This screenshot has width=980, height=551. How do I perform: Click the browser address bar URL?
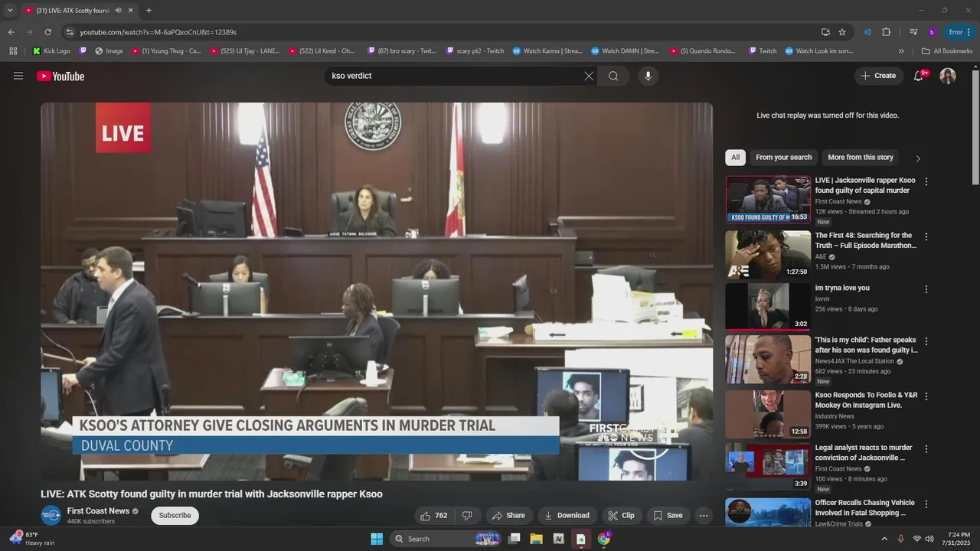[x=158, y=32]
